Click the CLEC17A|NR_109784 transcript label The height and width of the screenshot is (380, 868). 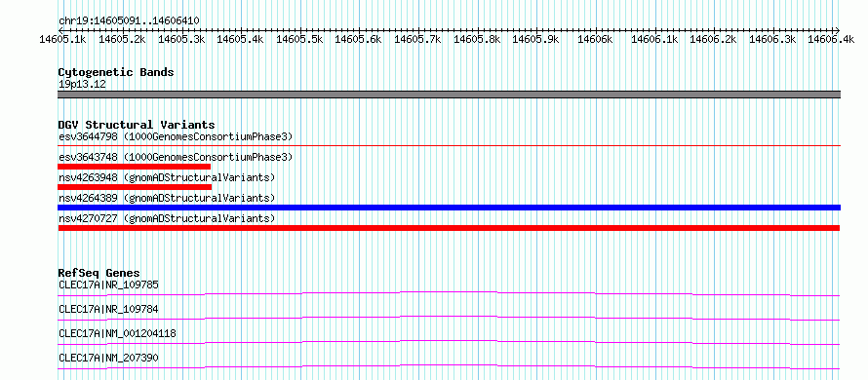108,309
